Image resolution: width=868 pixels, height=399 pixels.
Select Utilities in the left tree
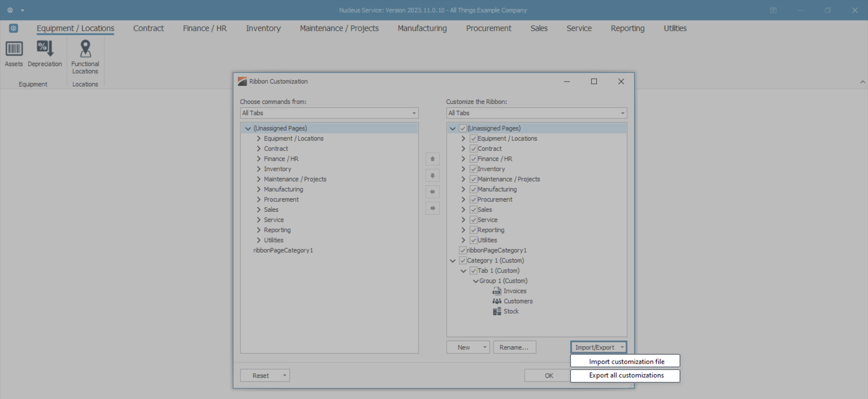click(274, 240)
